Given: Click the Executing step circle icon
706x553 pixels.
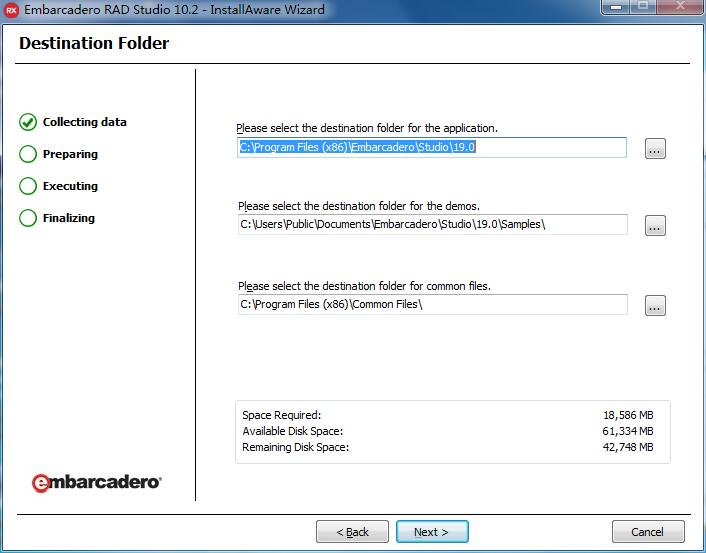Looking at the screenshot, I should (x=28, y=186).
